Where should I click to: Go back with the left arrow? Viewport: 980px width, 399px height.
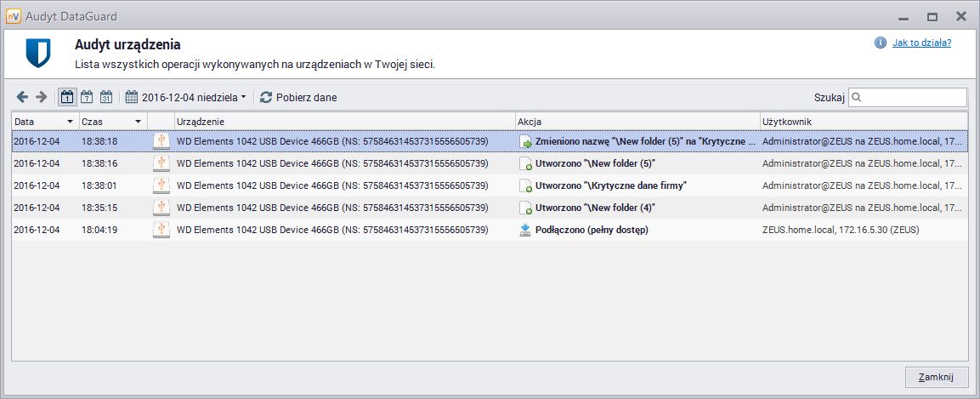pos(22,97)
